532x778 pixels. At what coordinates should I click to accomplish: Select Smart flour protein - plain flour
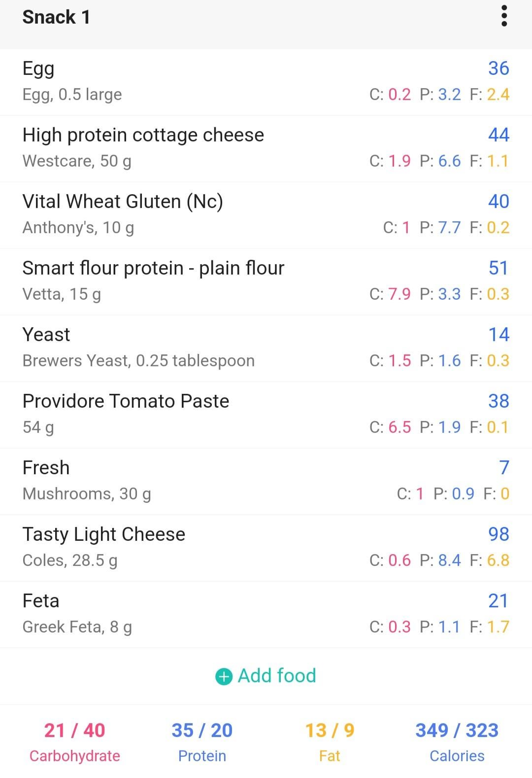coord(266,282)
